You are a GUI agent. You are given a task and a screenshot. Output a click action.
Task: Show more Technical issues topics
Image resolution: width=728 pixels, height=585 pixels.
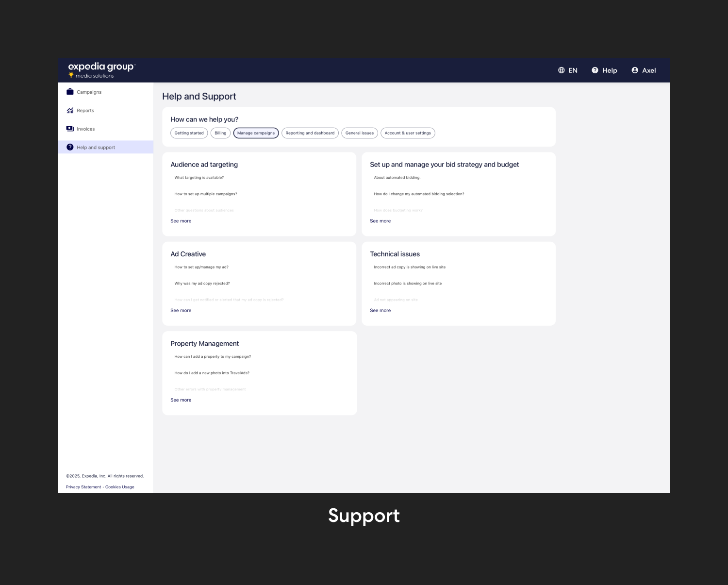tap(380, 310)
